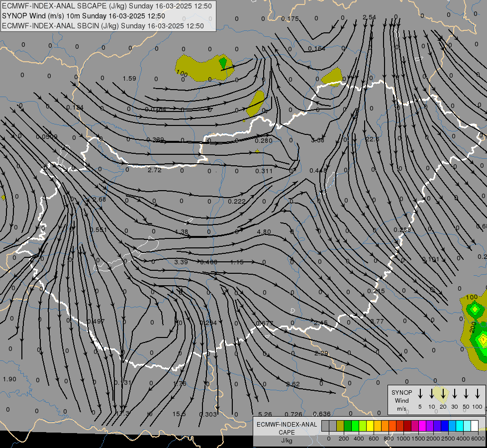The image size is (487, 448).
Task: Click the 1.90 value at the left edge
Action: coord(9,379)
